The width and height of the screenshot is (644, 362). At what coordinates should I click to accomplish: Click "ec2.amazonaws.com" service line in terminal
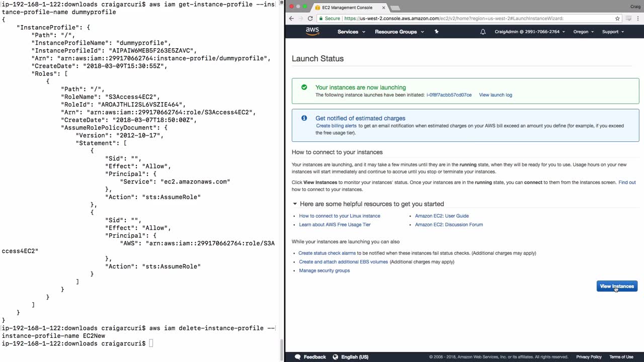point(175,182)
